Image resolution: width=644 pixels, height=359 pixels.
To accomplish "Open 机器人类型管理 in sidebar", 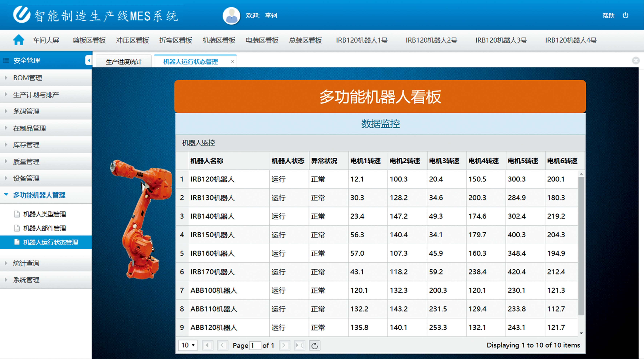I will (x=45, y=214).
